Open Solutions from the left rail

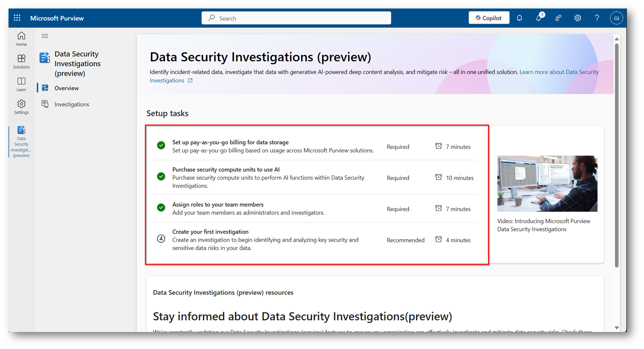tap(21, 62)
